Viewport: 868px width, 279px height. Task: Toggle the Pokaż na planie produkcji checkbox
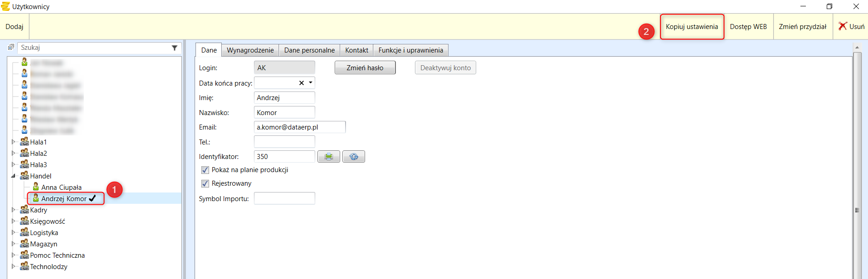coord(205,170)
